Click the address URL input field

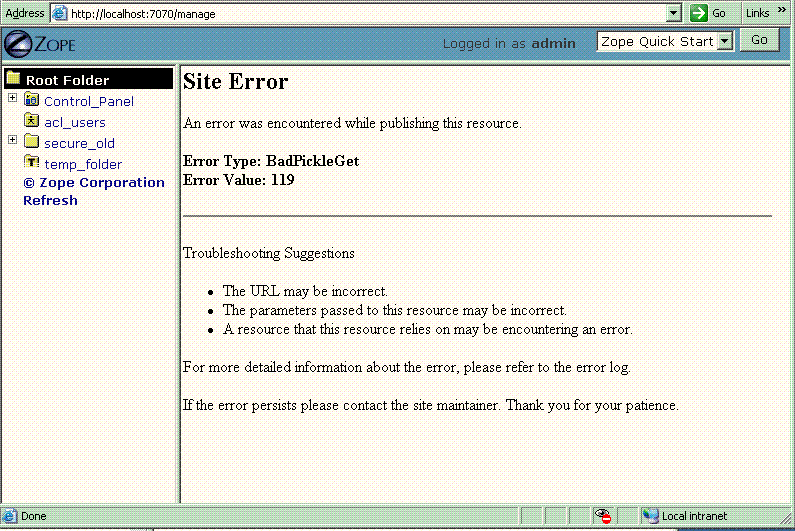coord(365,14)
